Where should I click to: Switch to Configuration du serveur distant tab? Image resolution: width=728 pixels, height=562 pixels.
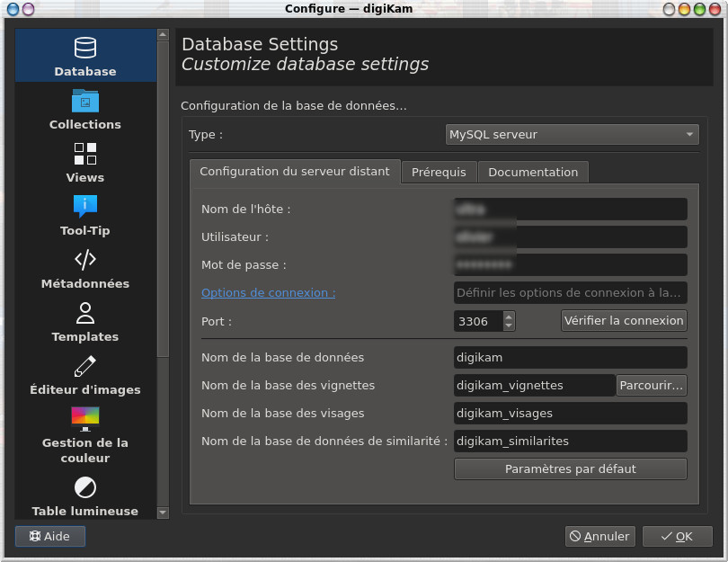[x=295, y=172]
